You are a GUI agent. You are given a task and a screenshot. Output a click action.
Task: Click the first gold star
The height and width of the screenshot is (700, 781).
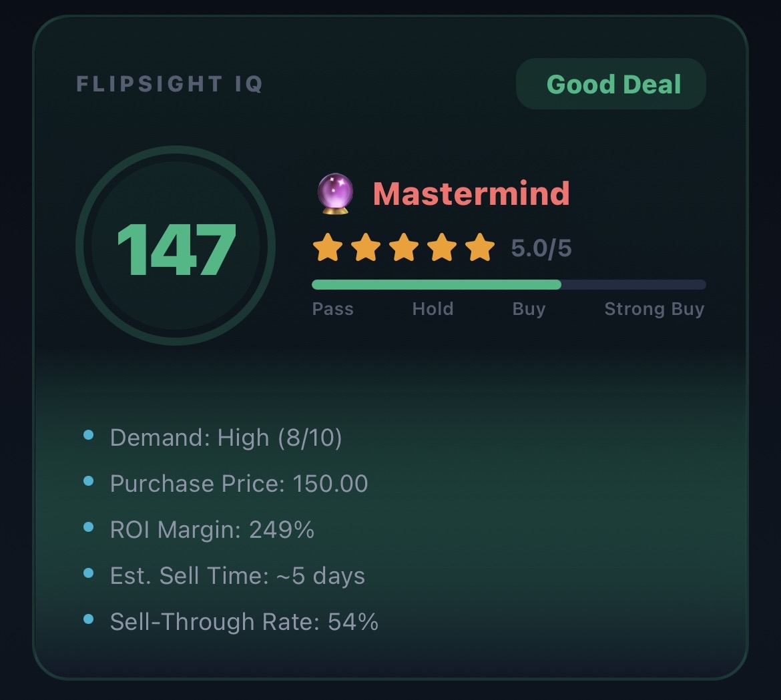coord(328,248)
